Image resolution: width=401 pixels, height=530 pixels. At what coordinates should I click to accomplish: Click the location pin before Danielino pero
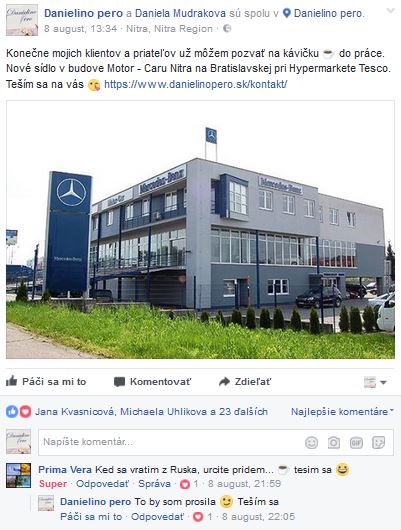(286, 13)
